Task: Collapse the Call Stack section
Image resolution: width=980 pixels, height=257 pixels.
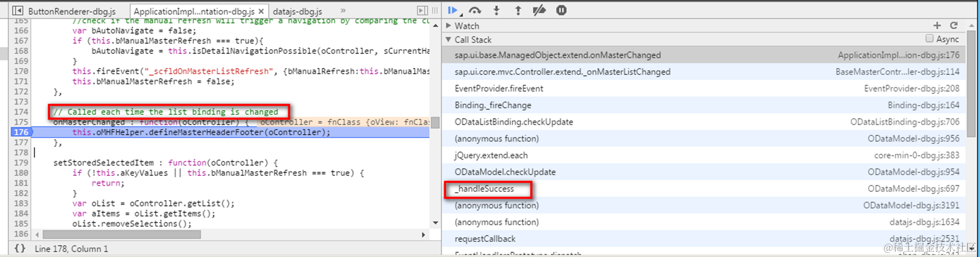Action: click(449, 39)
